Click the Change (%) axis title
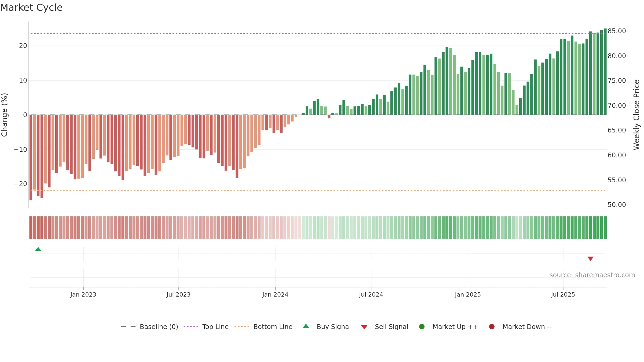 click(x=4, y=115)
